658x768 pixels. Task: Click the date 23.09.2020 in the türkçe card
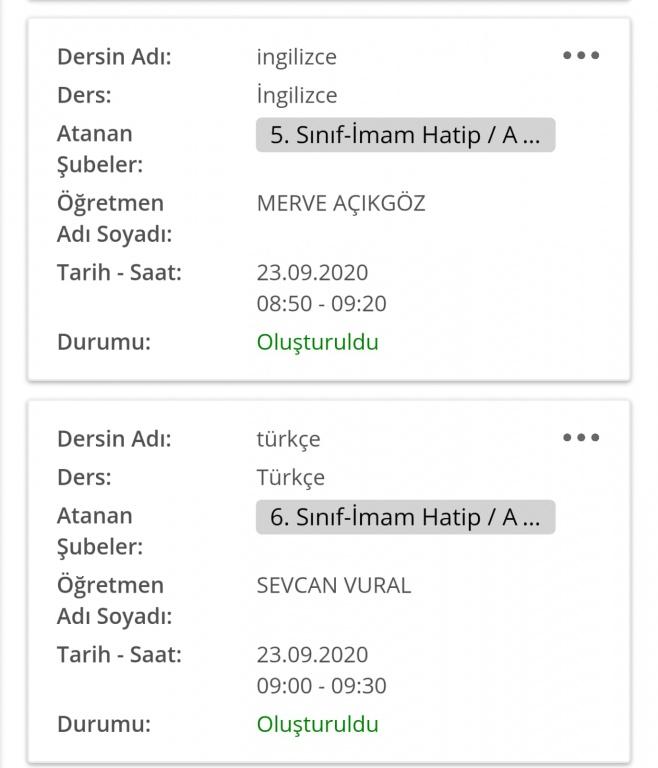312,655
